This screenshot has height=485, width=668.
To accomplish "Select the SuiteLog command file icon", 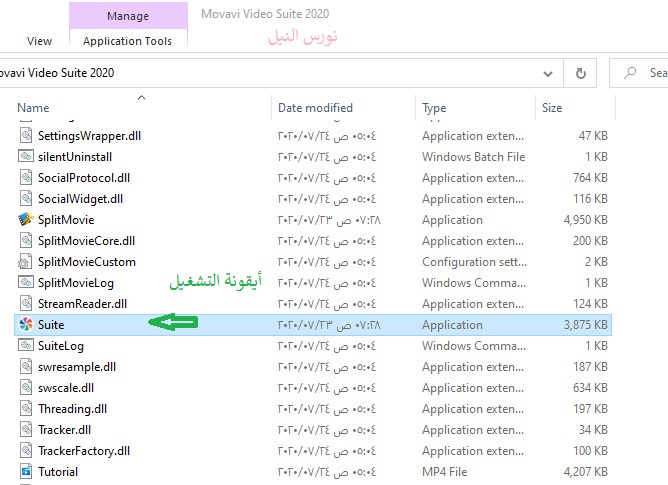I will (26, 346).
